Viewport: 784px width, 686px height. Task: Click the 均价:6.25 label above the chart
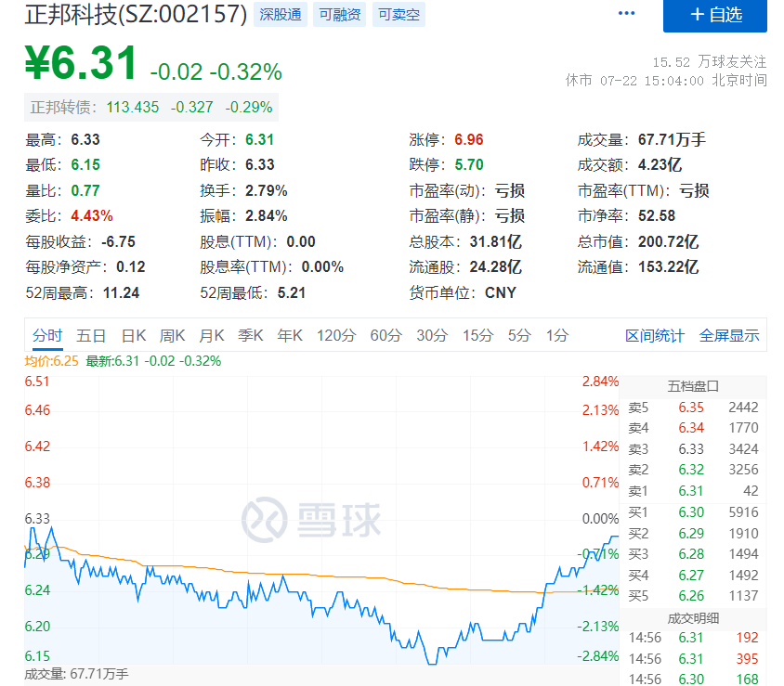51,361
